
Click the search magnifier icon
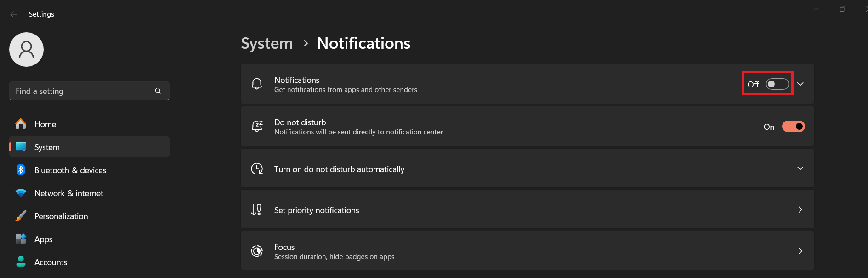coord(158,91)
